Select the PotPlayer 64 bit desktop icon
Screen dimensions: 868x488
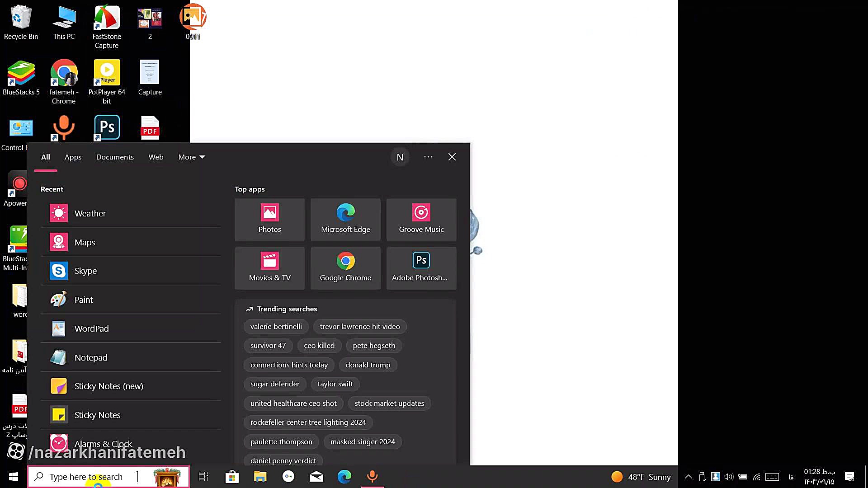coord(107,82)
